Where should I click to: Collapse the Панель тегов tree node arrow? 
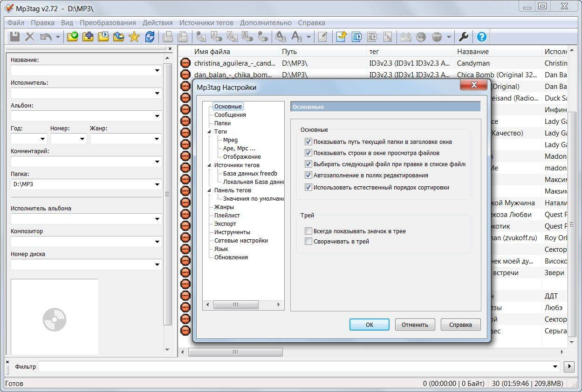(x=210, y=190)
